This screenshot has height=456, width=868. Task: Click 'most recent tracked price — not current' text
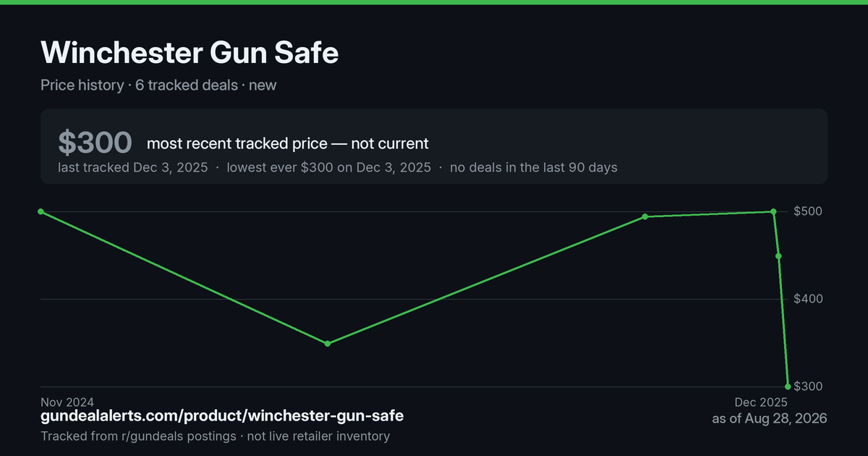click(x=288, y=143)
